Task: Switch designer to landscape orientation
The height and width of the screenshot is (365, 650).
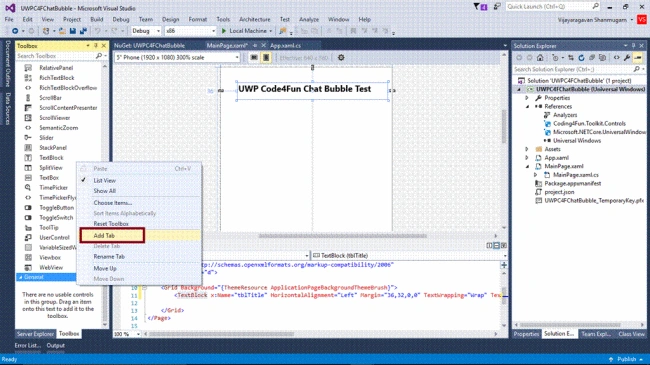Action: [254, 58]
